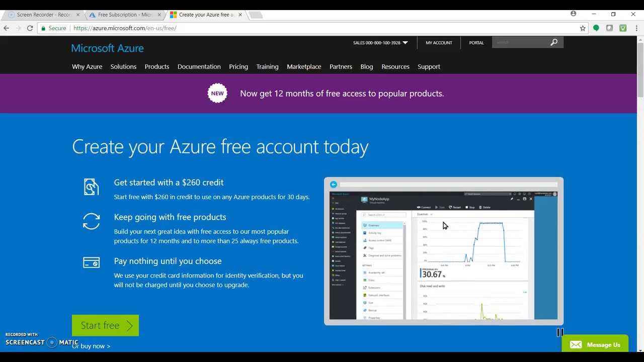Screen dimensions: 644x362
Task: Click the Microsoft Azure logo
Action: pyautogui.click(x=107, y=48)
